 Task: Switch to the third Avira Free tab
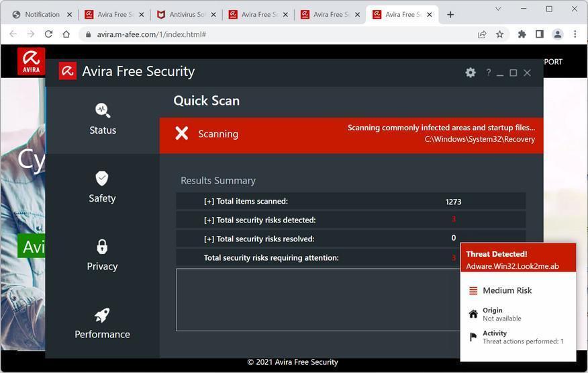(331, 15)
